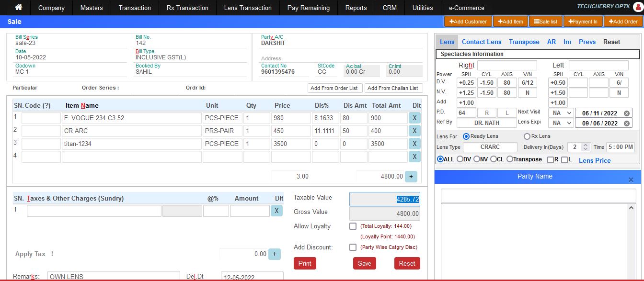Switch to the Contact Lens tab

tap(481, 42)
